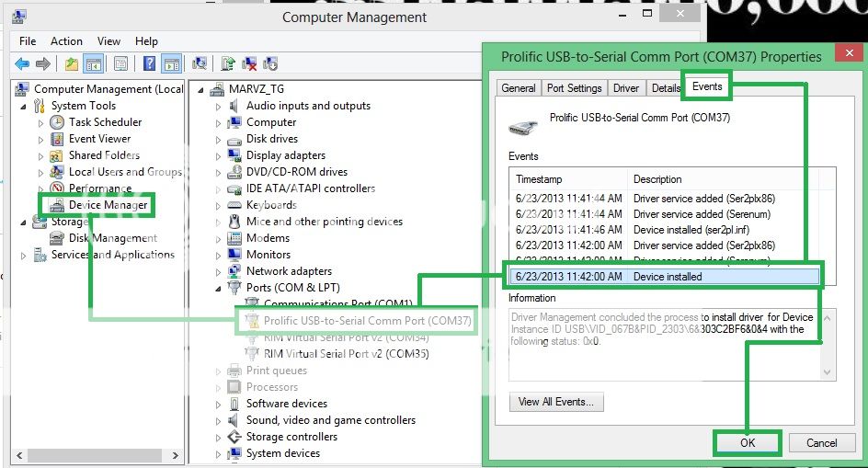
Task: Click the Up one level folder icon
Action: tap(72, 64)
